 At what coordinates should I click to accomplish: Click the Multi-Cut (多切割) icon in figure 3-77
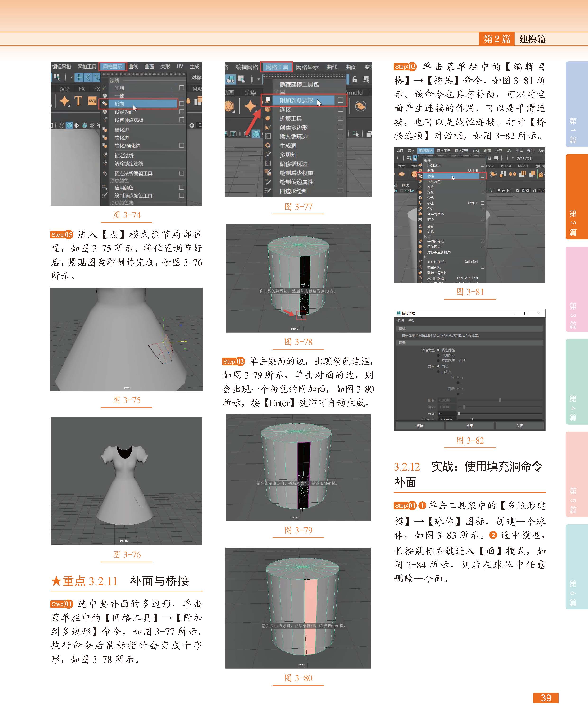[268, 155]
